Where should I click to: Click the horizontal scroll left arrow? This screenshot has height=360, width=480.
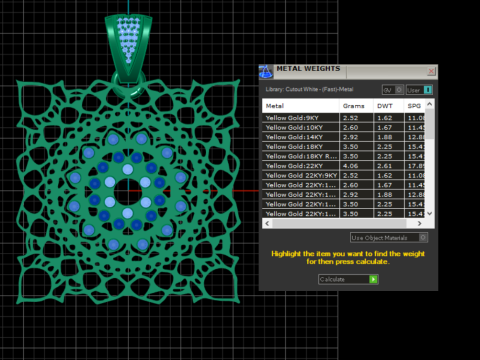coord(267,224)
